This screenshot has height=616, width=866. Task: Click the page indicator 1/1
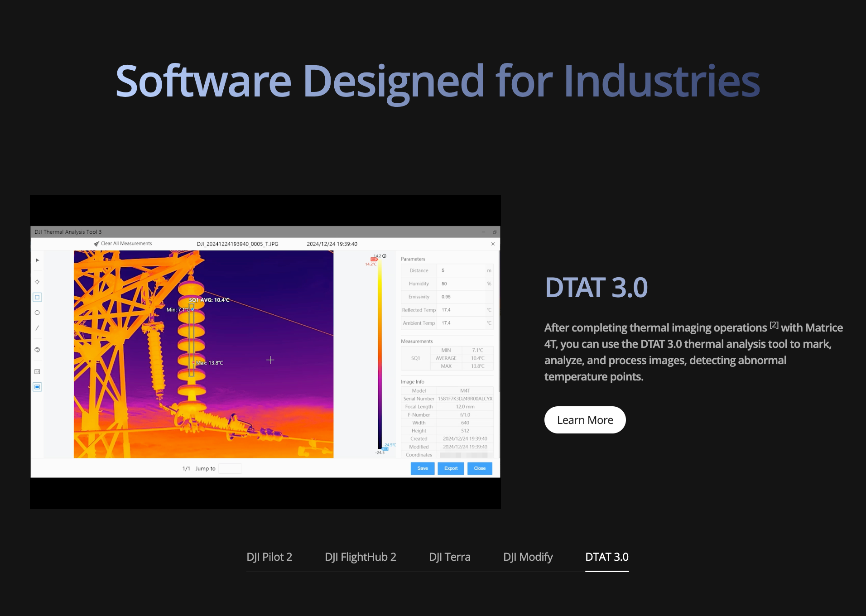pyautogui.click(x=186, y=468)
